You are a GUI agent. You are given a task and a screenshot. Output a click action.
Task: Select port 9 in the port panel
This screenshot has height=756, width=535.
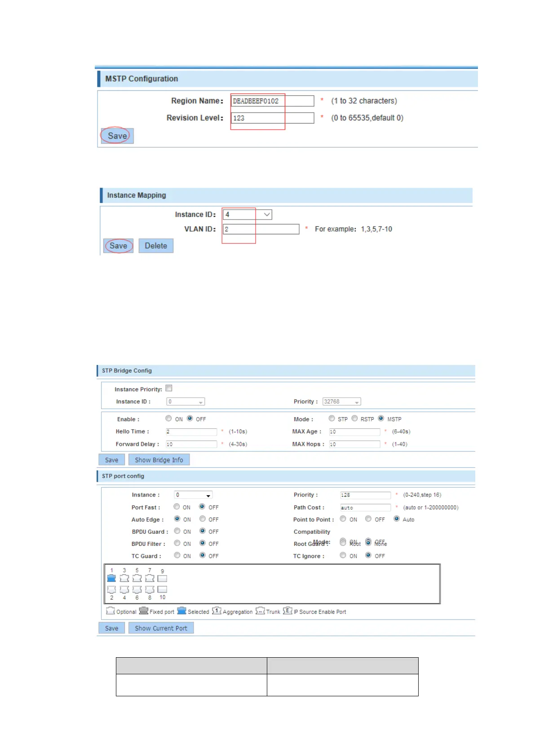click(x=162, y=579)
